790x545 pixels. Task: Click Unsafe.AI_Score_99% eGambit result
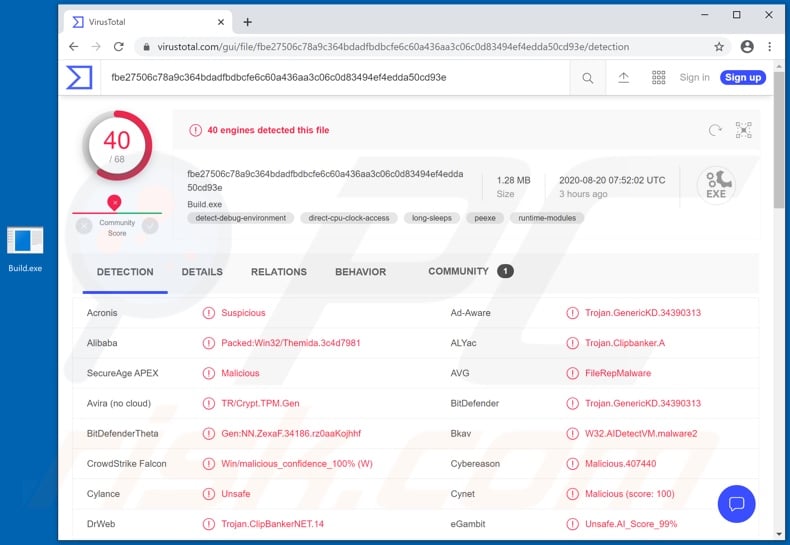[x=631, y=524]
